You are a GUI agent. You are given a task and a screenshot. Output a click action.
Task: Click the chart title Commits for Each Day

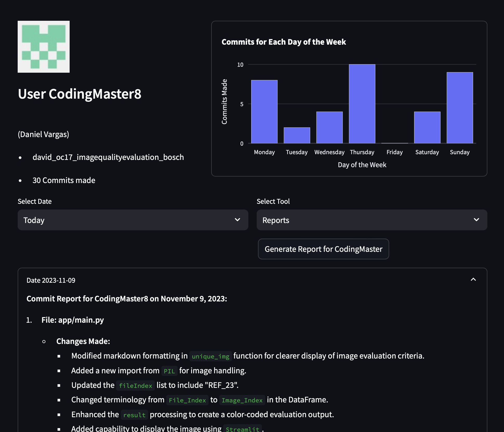[x=283, y=42]
